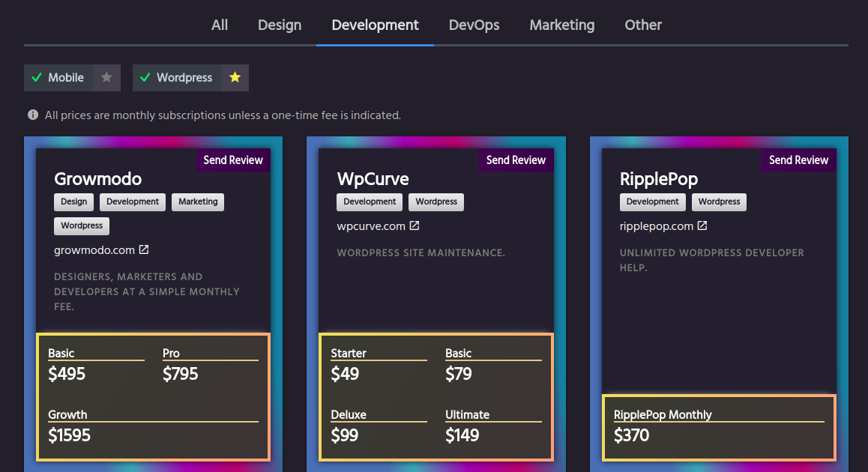Click the WpCurve card title
The image size is (868, 472).
pos(373,179)
